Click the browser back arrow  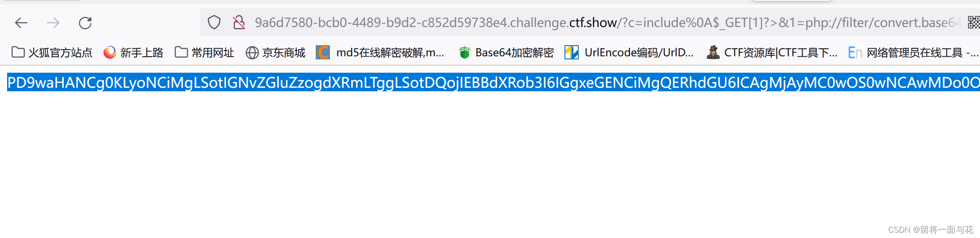(21, 23)
